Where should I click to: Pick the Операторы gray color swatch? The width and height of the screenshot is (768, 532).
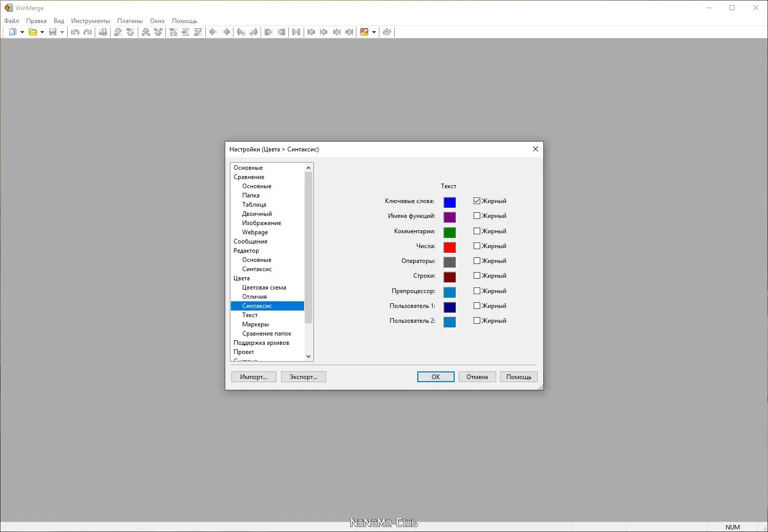(450, 262)
